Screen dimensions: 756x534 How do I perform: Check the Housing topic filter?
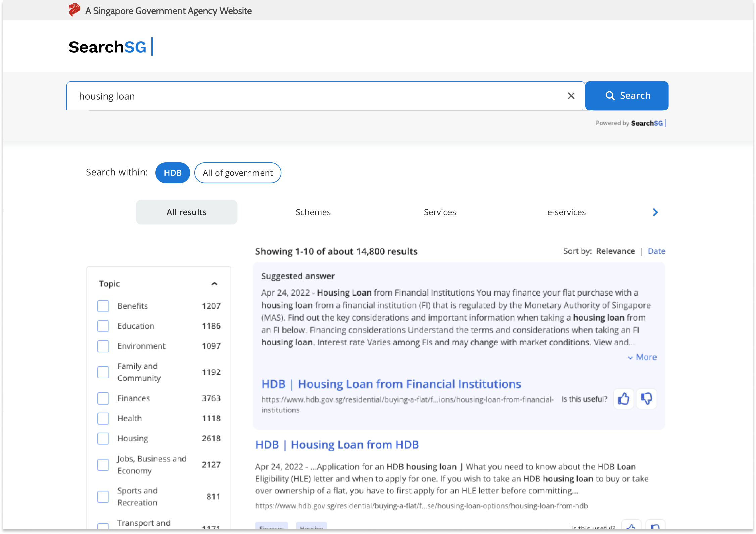[103, 438]
